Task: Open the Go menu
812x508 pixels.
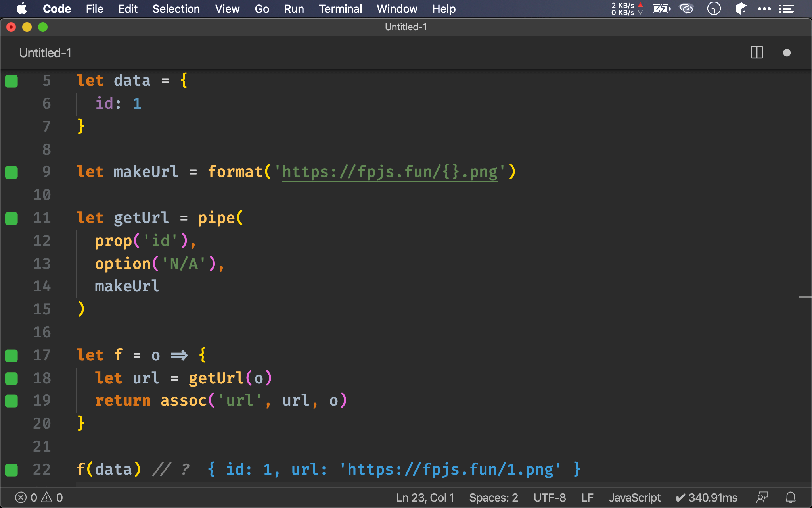Action: tap(262, 9)
